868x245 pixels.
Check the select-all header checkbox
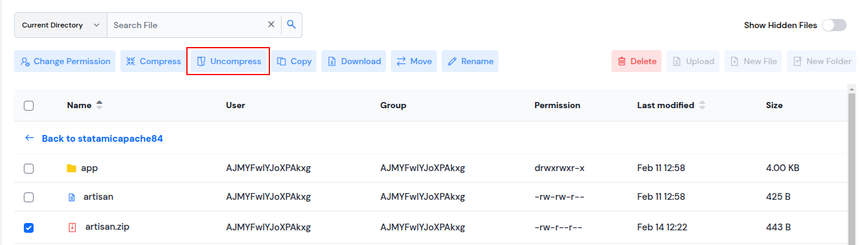pos(29,106)
